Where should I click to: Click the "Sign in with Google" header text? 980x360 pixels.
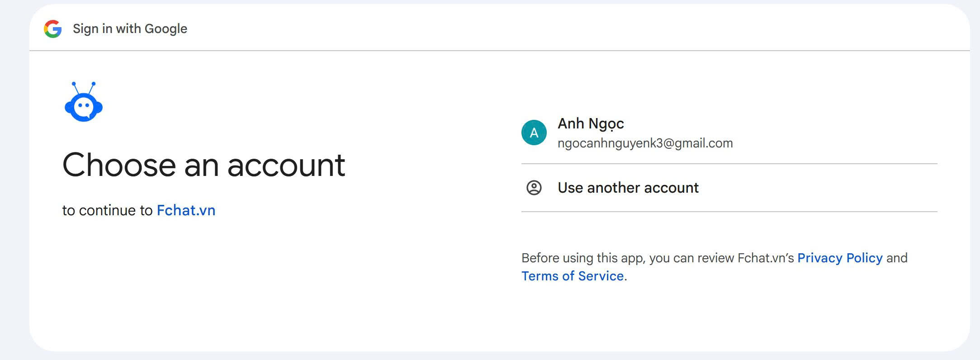(x=130, y=29)
